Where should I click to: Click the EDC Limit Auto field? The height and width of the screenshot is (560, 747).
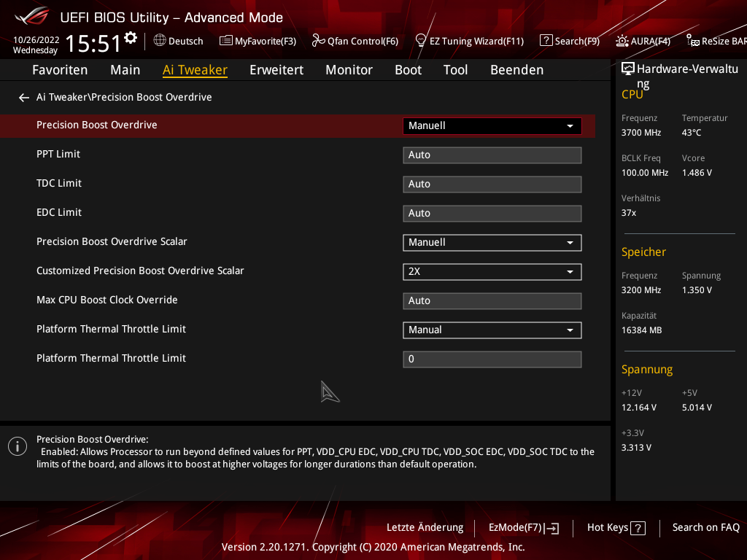[x=492, y=214]
